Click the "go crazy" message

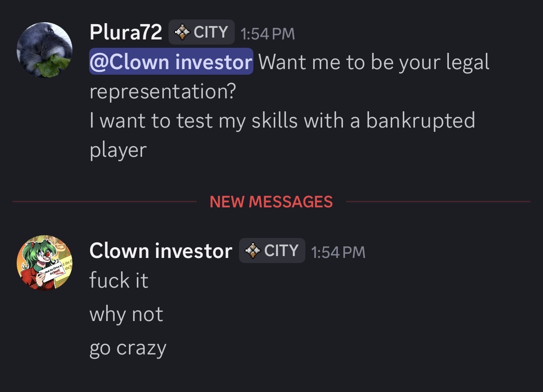[128, 348]
